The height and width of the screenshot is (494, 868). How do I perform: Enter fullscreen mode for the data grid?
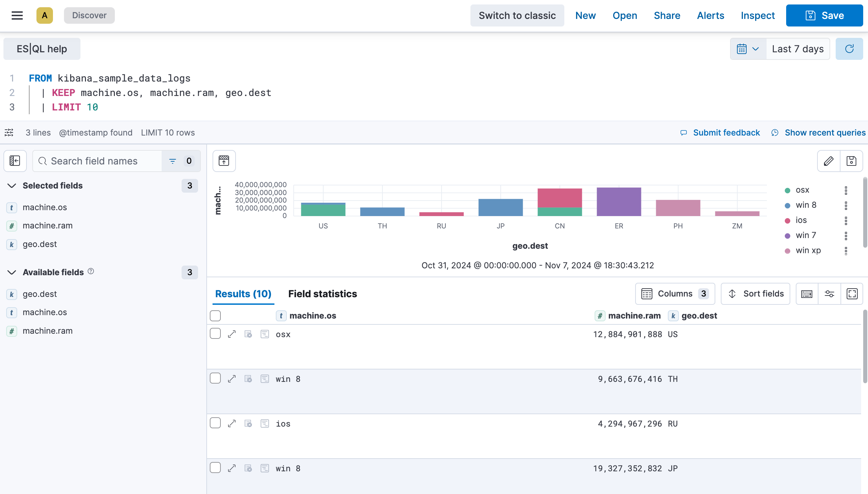click(852, 294)
